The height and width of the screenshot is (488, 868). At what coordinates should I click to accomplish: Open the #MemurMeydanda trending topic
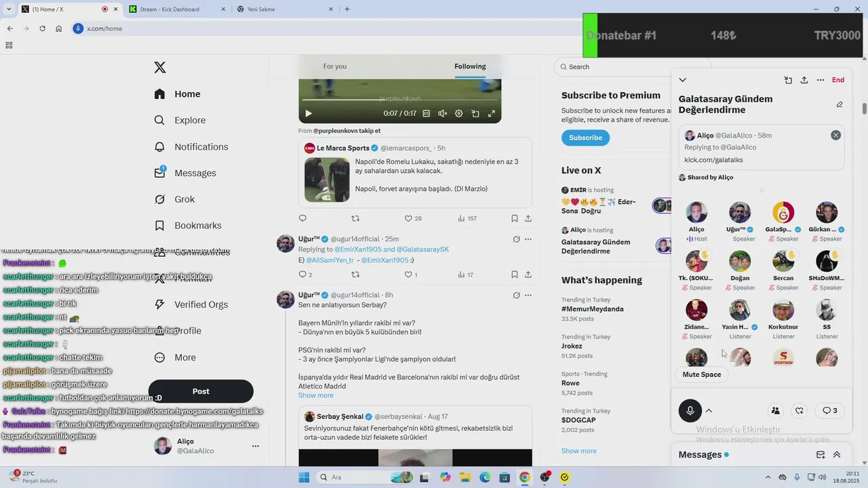coord(593,309)
